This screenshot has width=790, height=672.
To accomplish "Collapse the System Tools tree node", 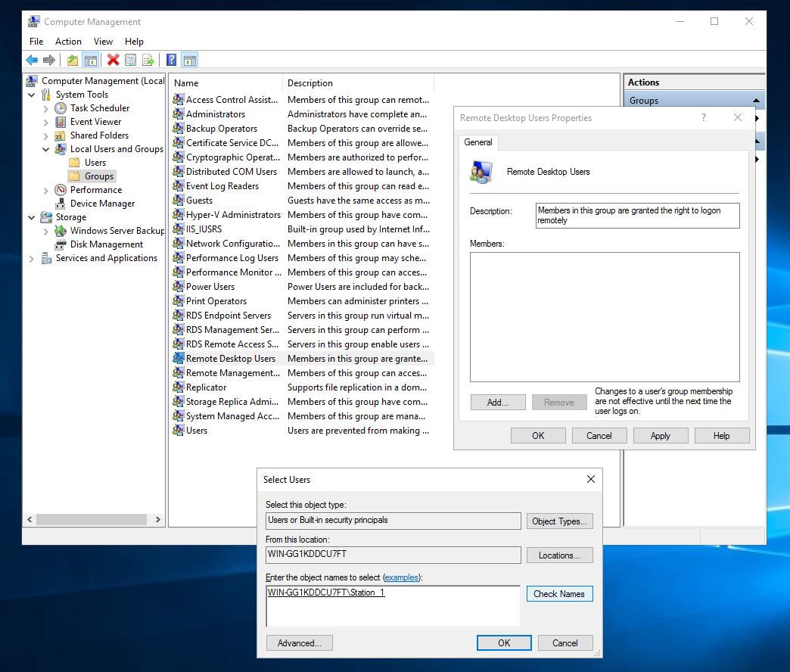I will coord(31,95).
